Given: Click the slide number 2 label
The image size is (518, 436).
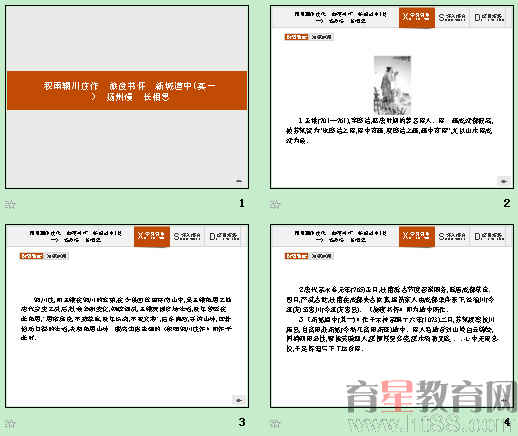Looking at the screenshot, I should point(507,203).
